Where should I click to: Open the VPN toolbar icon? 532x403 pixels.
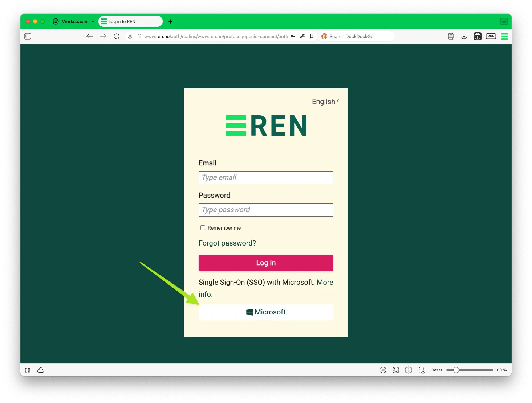pyautogui.click(x=491, y=36)
